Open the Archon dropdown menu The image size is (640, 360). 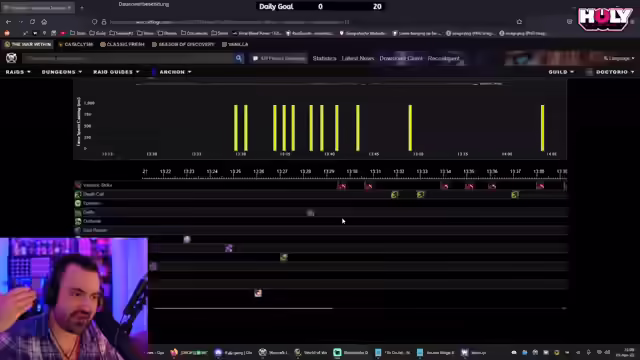[175, 72]
